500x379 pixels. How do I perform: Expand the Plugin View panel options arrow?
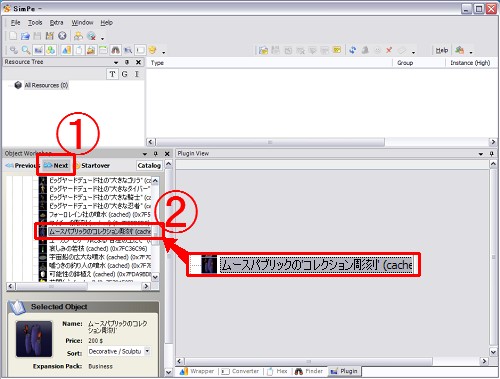(481, 154)
